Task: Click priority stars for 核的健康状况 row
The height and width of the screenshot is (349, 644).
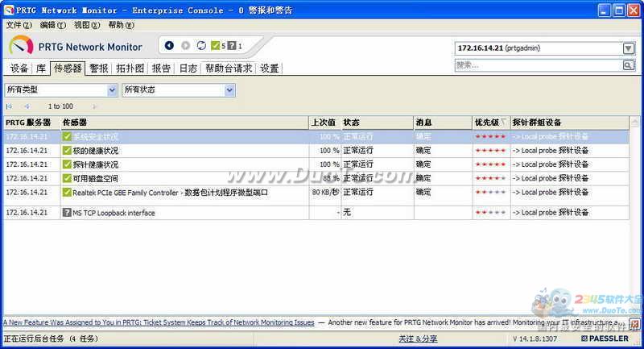Action: 490,151
